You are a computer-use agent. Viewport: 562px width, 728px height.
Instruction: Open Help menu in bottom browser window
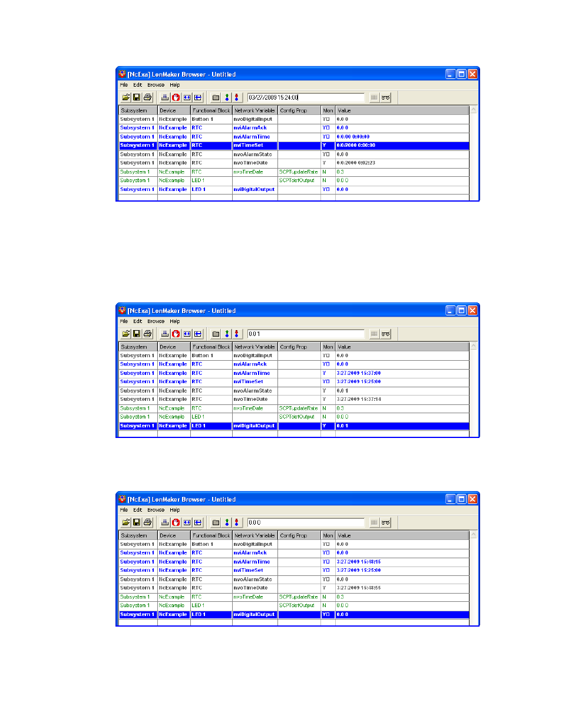tap(175, 510)
